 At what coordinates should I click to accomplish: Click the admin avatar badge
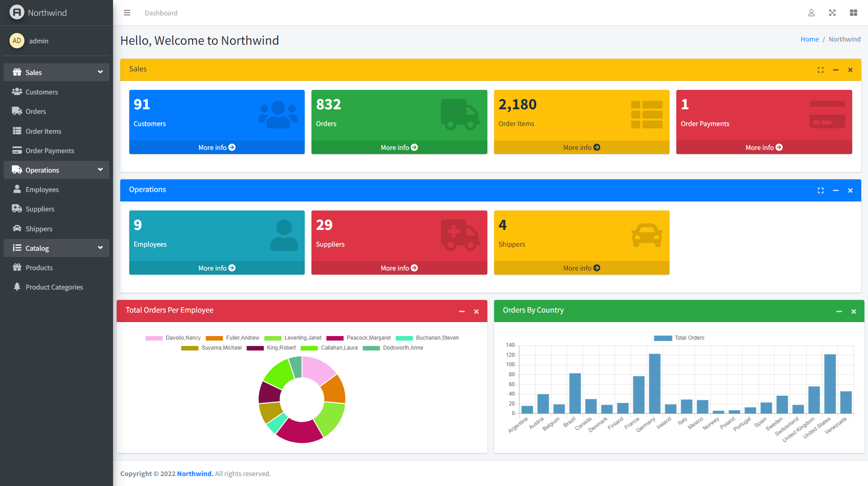click(x=17, y=41)
